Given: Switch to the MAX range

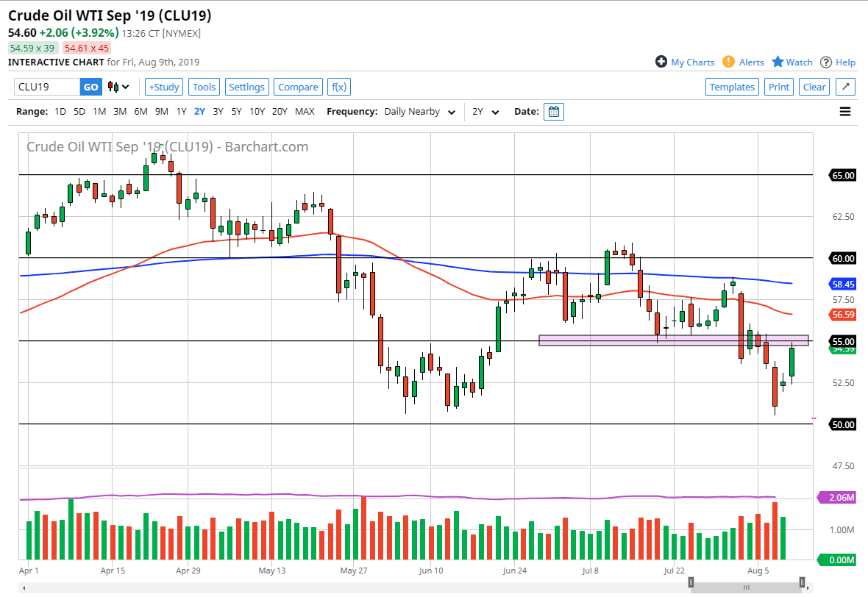Looking at the screenshot, I should click(305, 111).
